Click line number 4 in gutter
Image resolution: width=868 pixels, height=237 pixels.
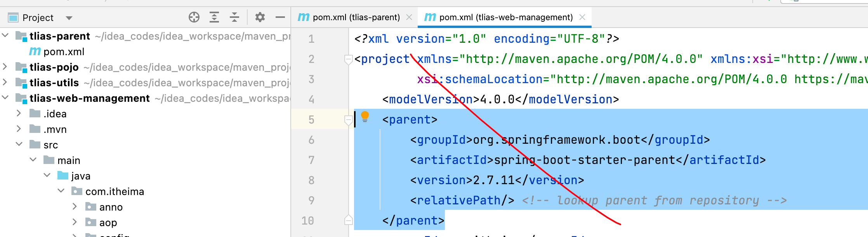pyautogui.click(x=311, y=99)
